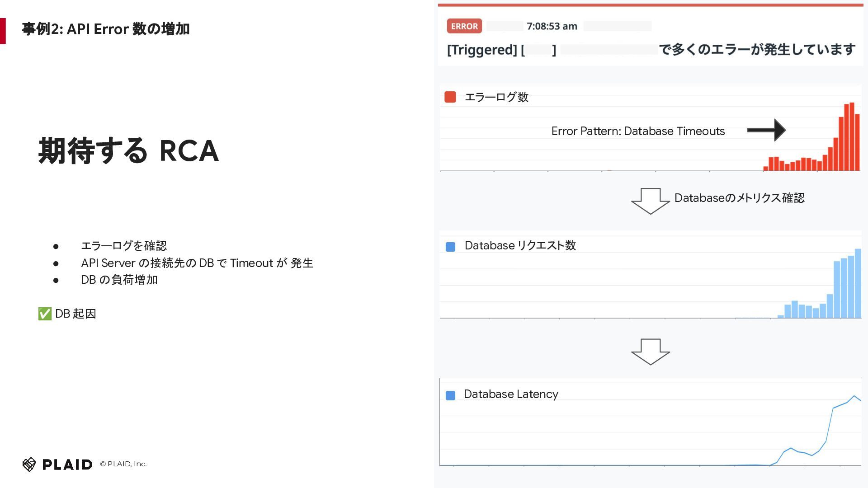Click the PLAID wordmark in the footer
The height and width of the screenshot is (488, 868).
[x=67, y=465]
